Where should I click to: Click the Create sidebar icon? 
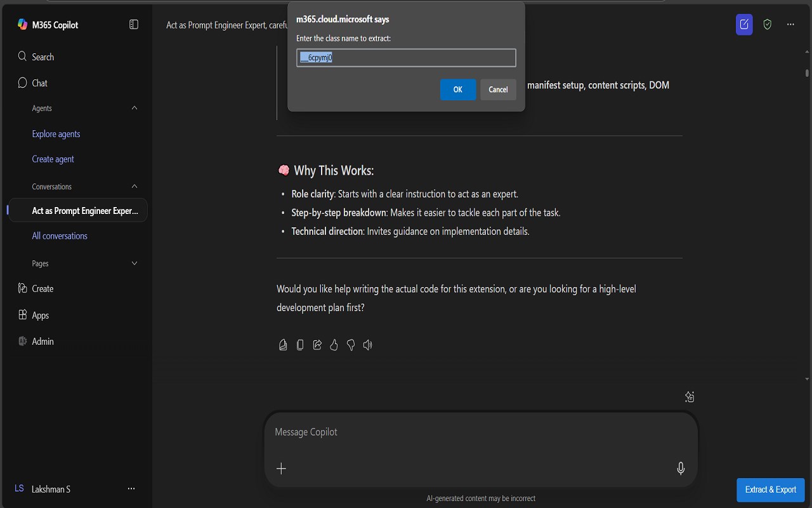pos(22,288)
